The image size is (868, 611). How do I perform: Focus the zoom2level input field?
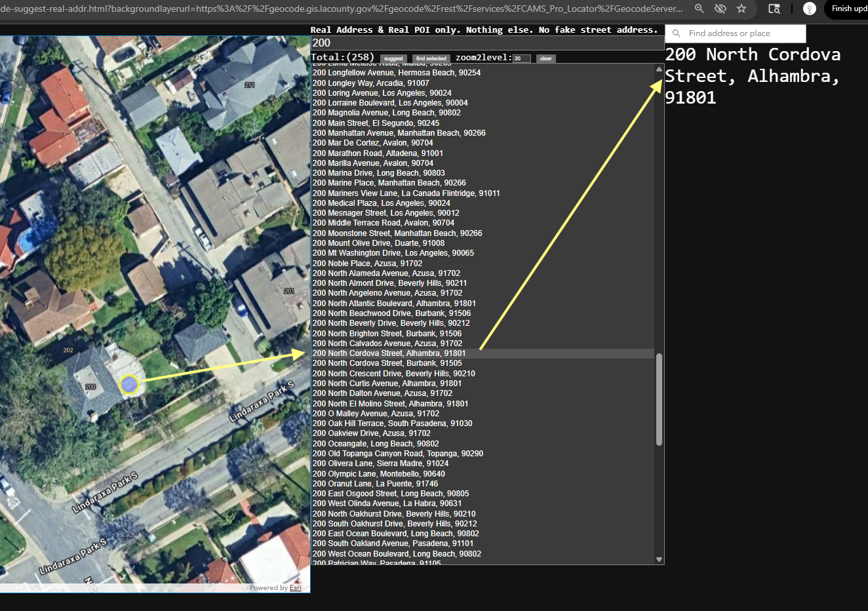pyautogui.click(x=521, y=58)
